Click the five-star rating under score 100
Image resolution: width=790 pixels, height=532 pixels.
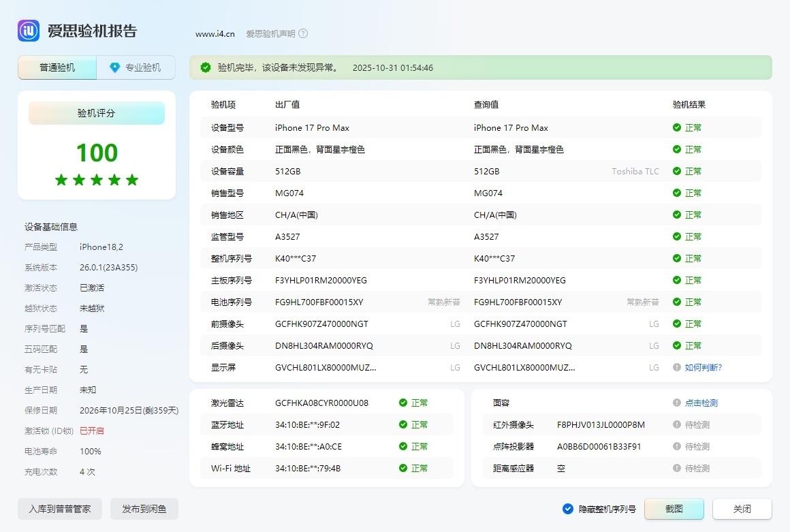coord(97,180)
